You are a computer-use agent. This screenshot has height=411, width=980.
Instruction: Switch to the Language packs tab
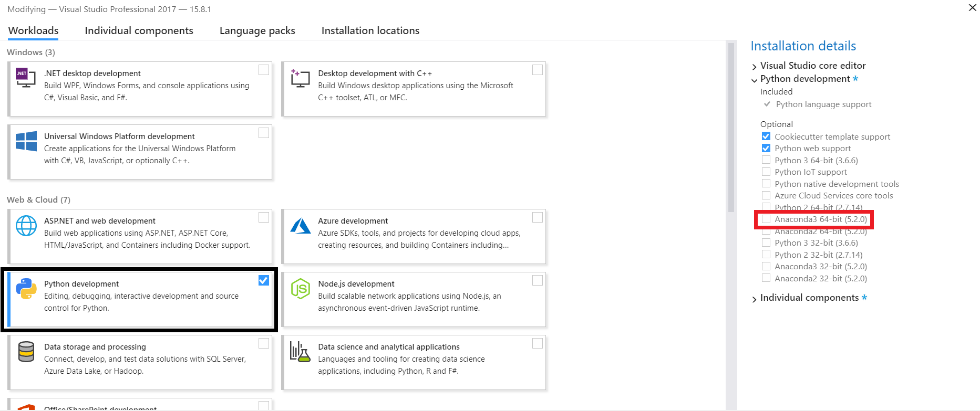[x=257, y=30]
